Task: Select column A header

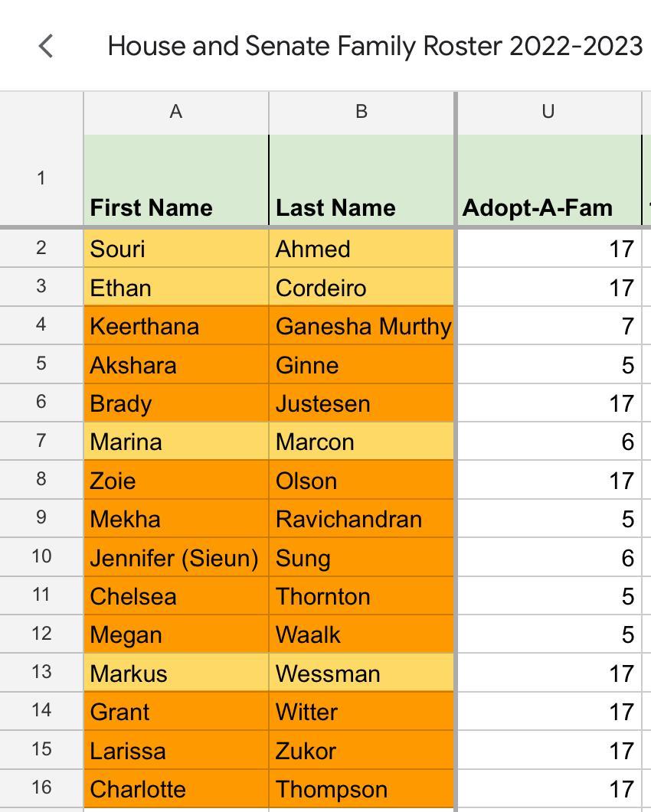Action: pos(175,112)
